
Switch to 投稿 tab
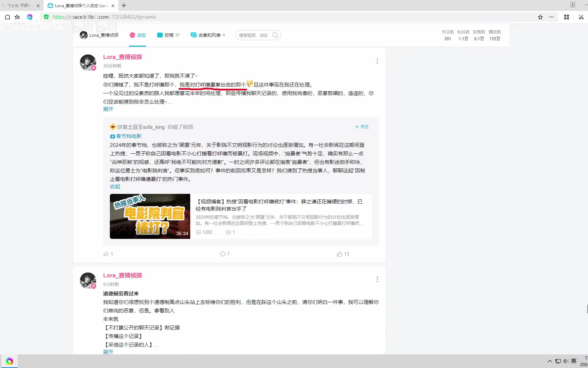(168, 35)
